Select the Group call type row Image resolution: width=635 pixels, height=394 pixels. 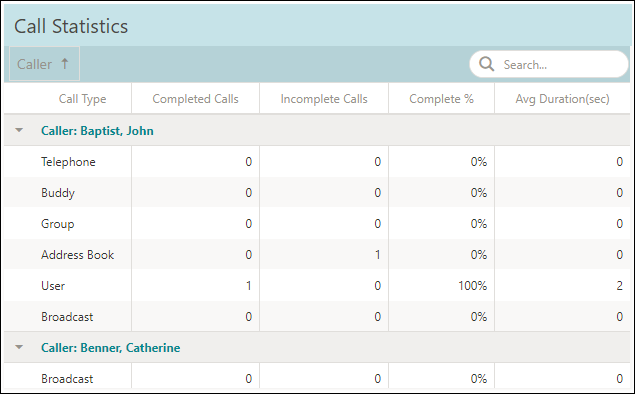[317, 224]
